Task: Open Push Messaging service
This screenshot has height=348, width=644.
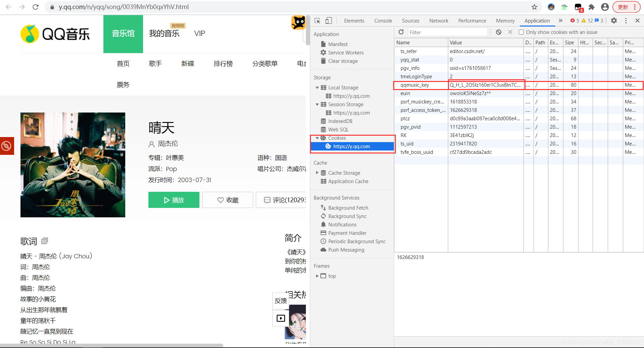Action: 346,250
